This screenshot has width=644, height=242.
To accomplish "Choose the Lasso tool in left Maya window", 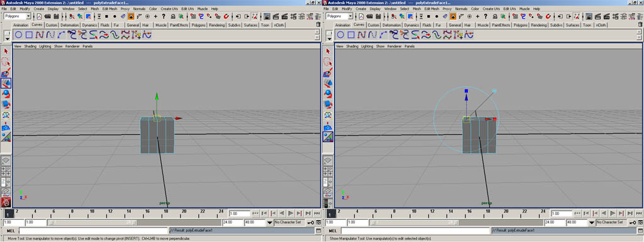I will click(x=6, y=62).
